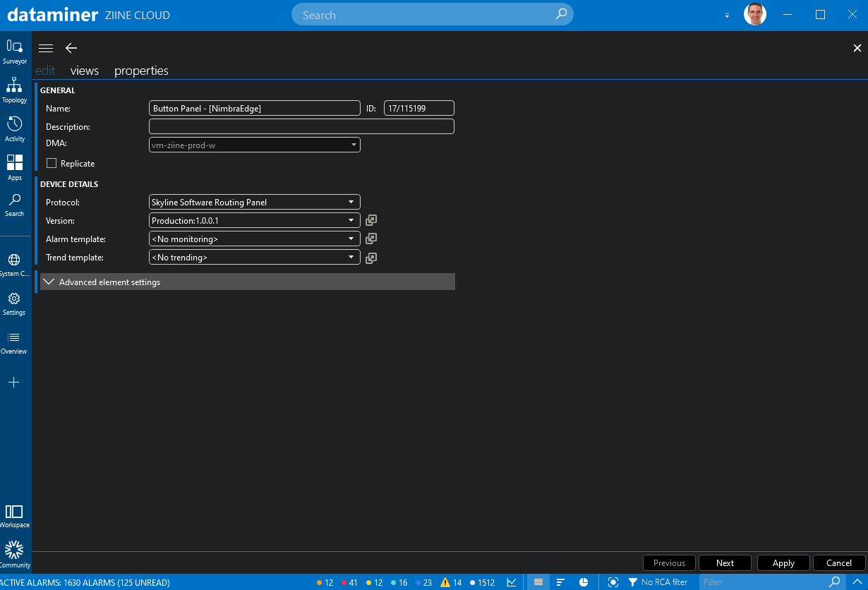The height and width of the screenshot is (590, 868).
Task: Click the yellow alarm count 12
Action: coord(374,582)
